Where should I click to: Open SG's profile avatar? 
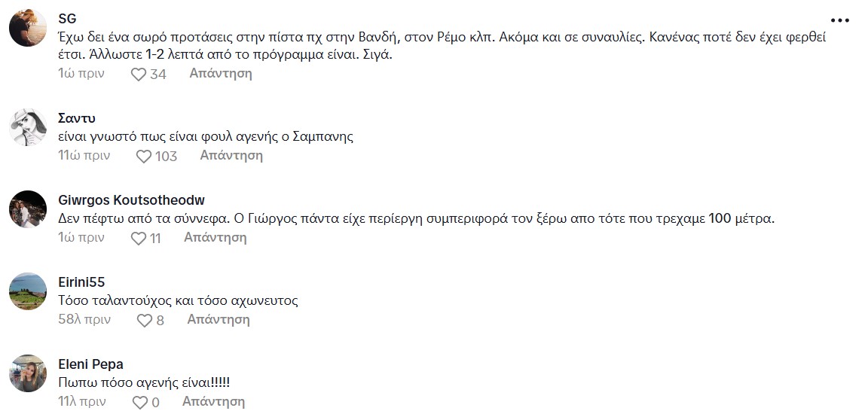pos(28,30)
